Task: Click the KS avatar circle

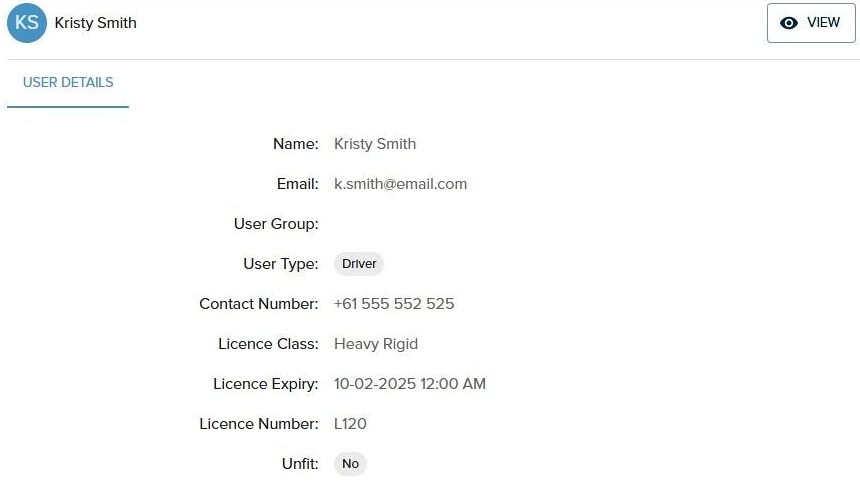Action: pos(27,23)
